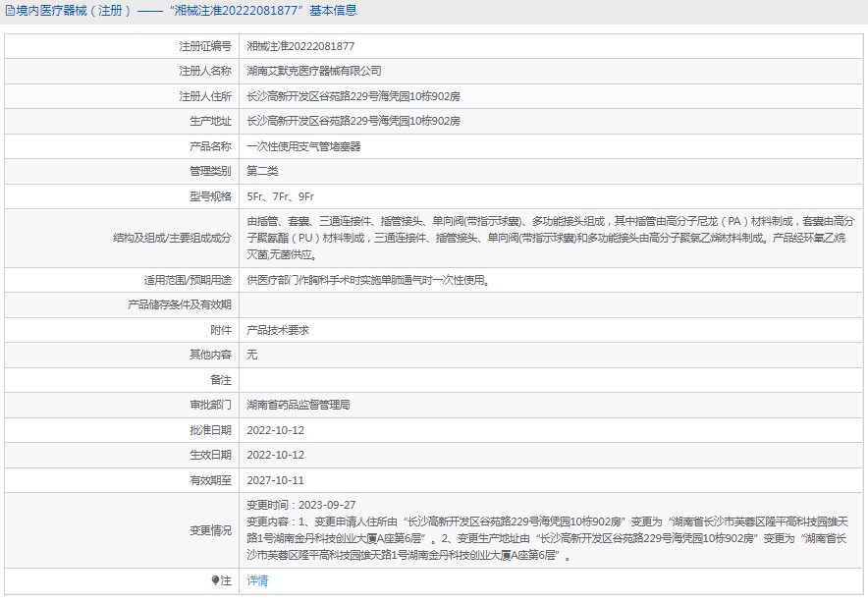Select the 注册证编号 row label

click(205, 46)
